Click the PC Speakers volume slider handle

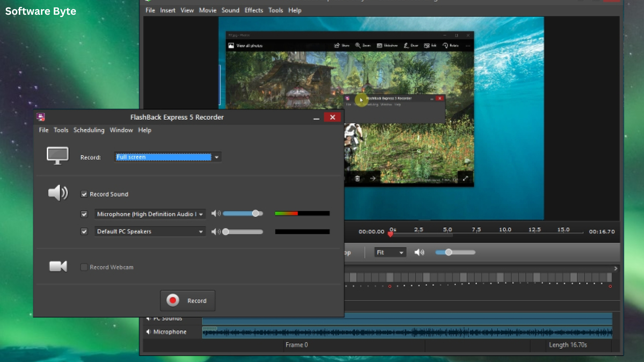click(x=226, y=232)
